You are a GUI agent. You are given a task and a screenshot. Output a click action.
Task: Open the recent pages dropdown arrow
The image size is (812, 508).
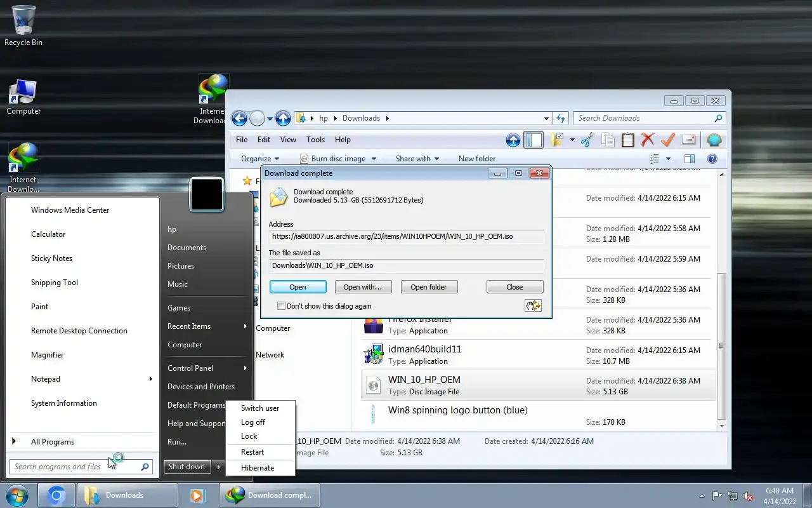(x=270, y=118)
